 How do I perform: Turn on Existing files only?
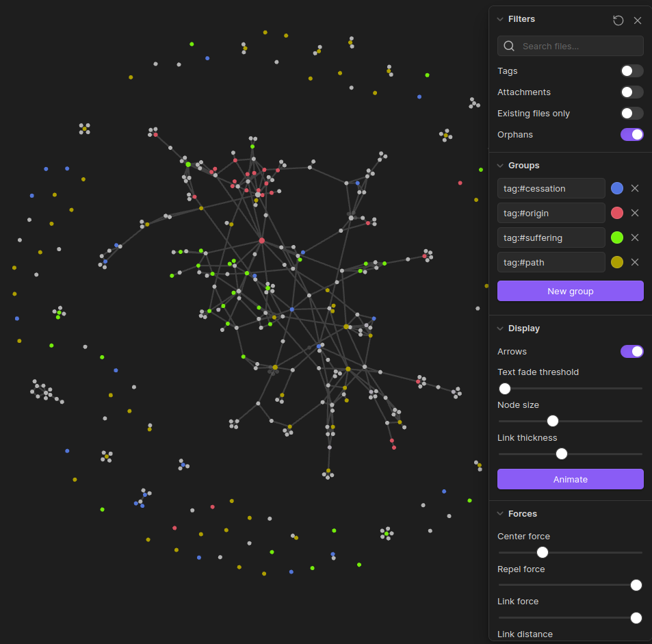click(631, 114)
